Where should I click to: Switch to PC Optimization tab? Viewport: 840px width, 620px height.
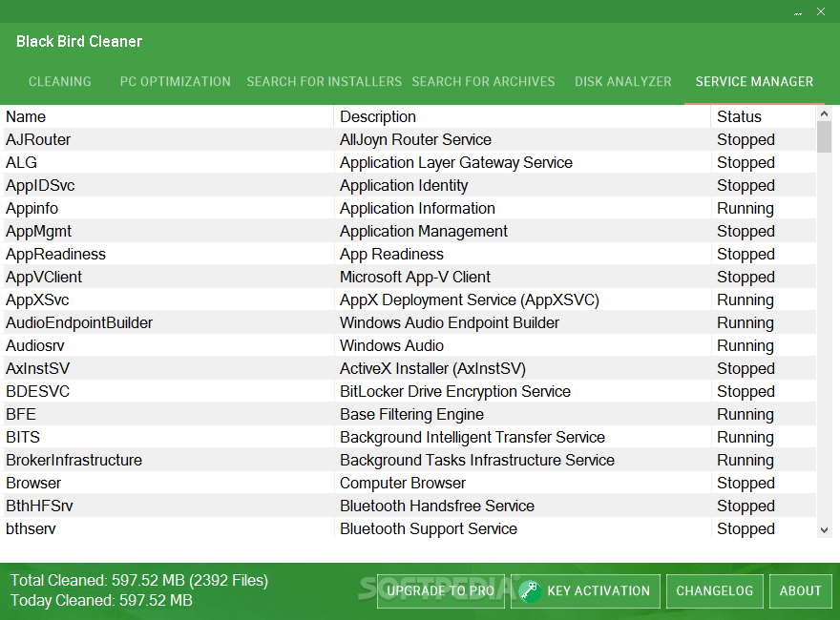[x=176, y=81]
